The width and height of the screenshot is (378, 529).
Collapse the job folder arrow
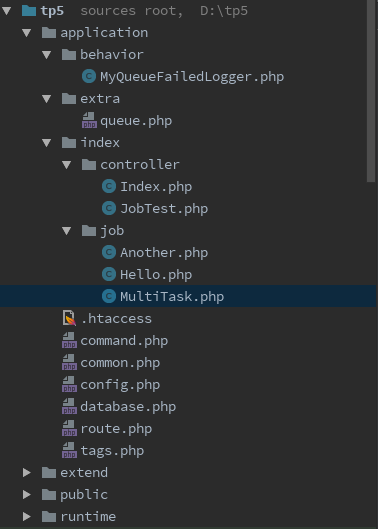click(x=66, y=231)
